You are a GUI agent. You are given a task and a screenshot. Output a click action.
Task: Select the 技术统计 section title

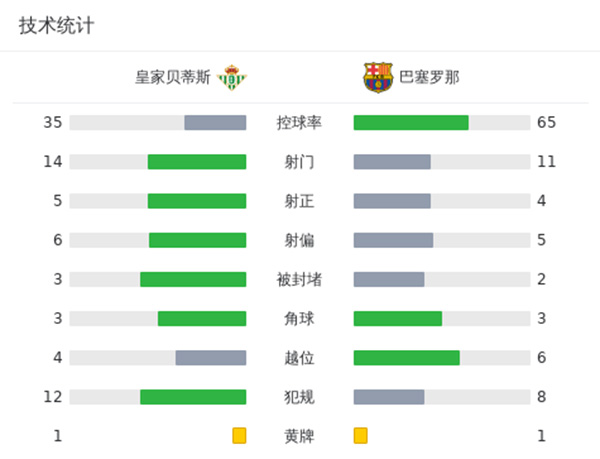(56, 26)
